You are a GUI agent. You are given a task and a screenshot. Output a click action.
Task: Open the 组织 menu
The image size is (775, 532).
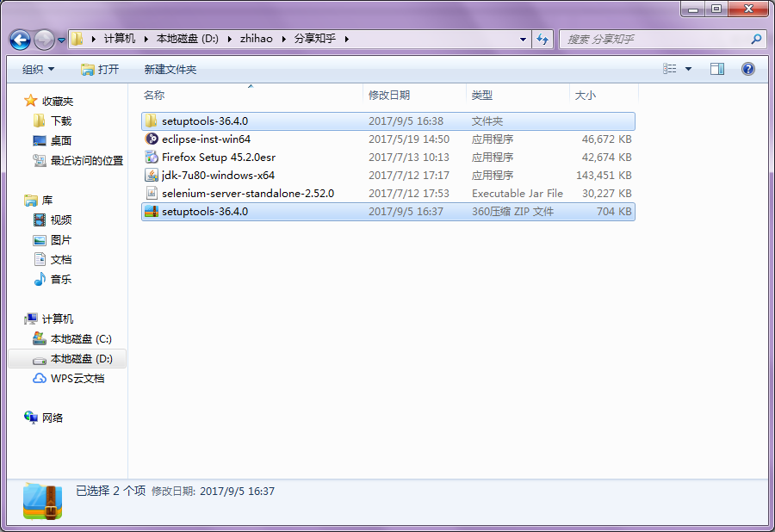(38, 69)
